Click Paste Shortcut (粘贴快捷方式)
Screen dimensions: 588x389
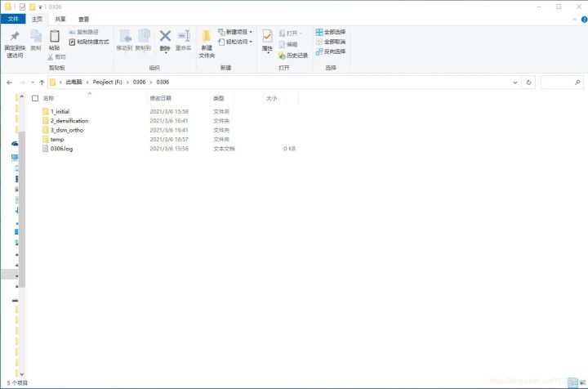tap(88, 42)
